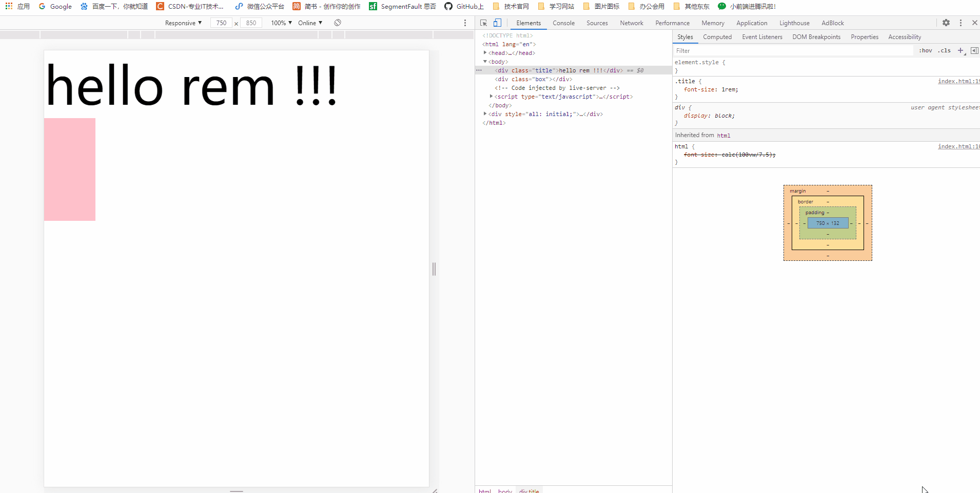Click the viewport height field showing 850
The image size is (980, 493).
pyautogui.click(x=251, y=23)
